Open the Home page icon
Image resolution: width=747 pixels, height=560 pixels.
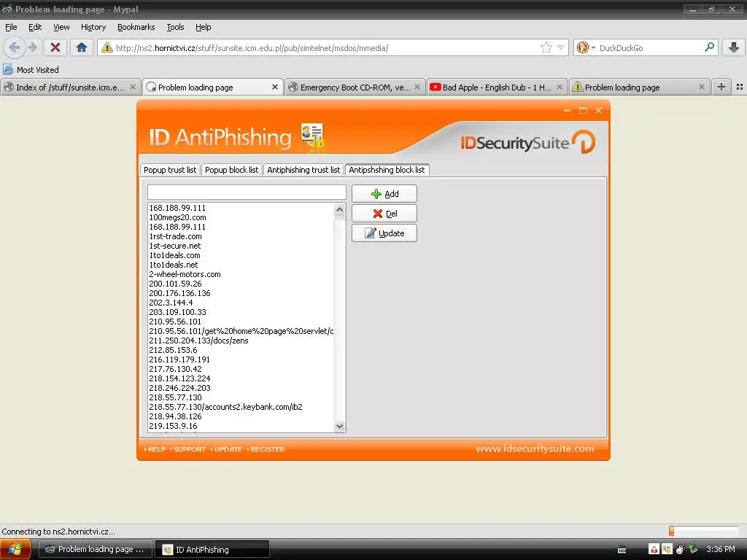(x=82, y=47)
